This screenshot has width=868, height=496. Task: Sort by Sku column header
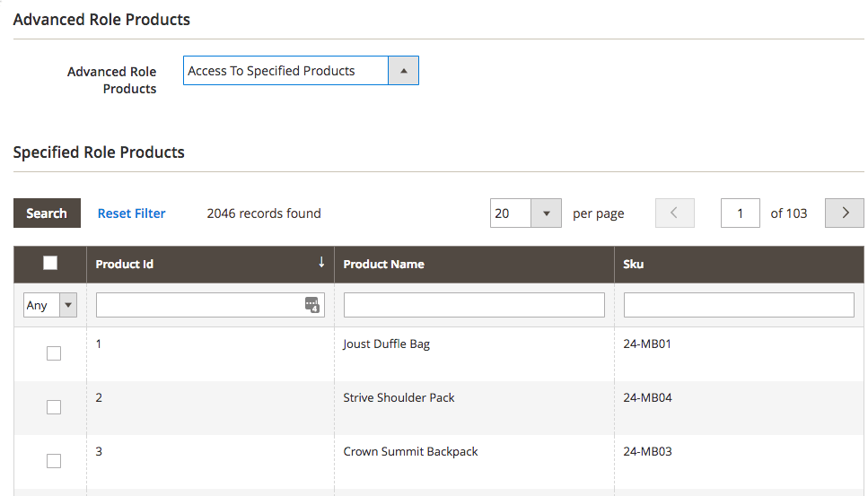(634, 264)
